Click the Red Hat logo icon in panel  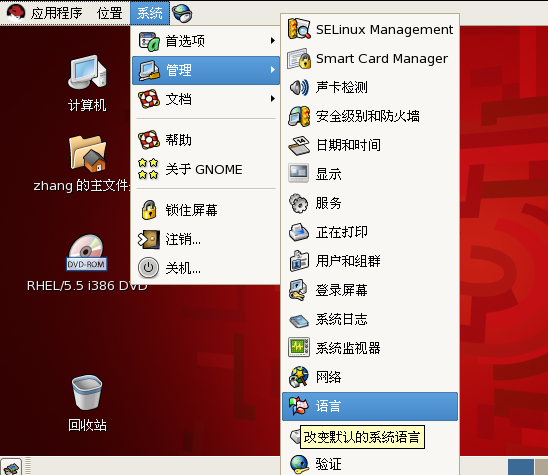[x=16, y=13]
